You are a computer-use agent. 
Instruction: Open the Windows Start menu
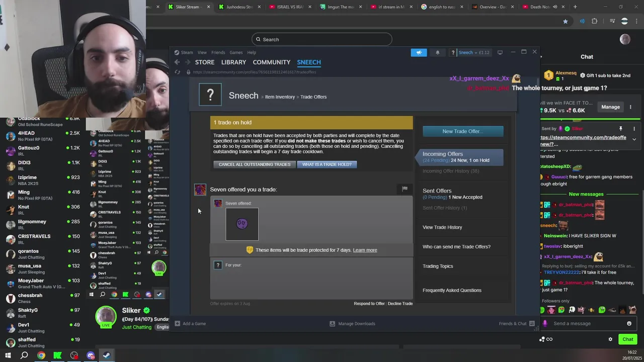(x=8, y=355)
